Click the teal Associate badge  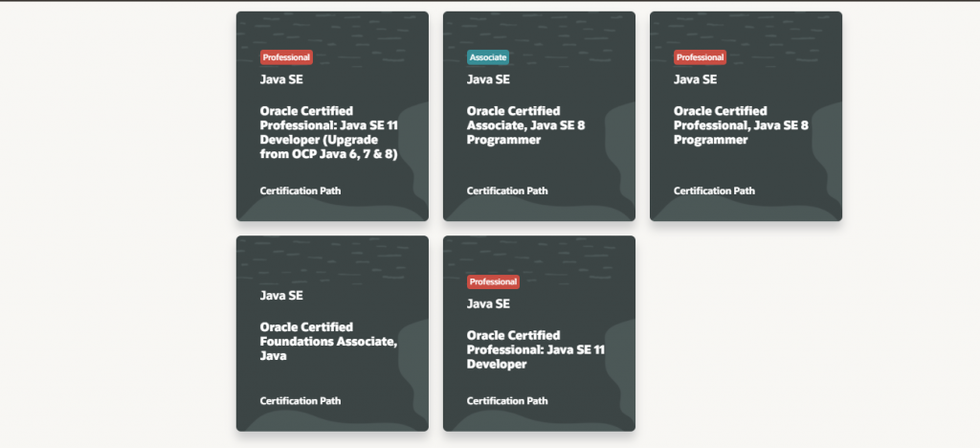point(488,57)
